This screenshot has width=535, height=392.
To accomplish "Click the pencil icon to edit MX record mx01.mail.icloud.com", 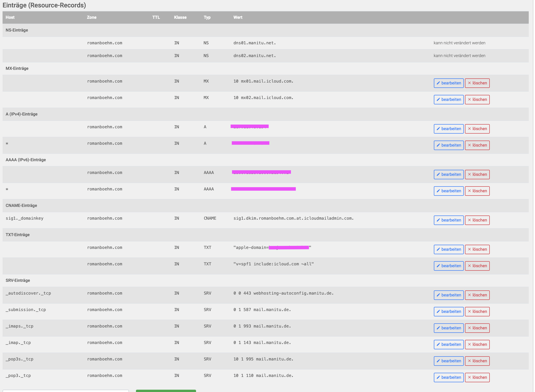I will click(438, 83).
